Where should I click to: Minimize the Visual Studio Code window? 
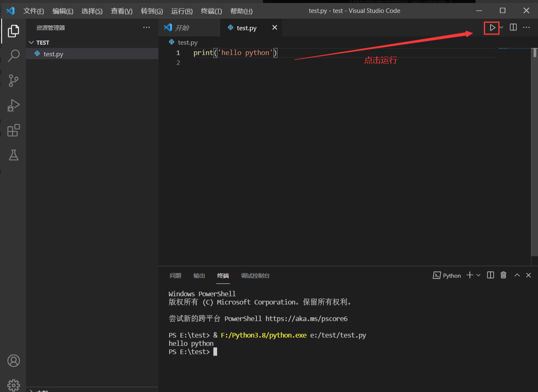(479, 11)
